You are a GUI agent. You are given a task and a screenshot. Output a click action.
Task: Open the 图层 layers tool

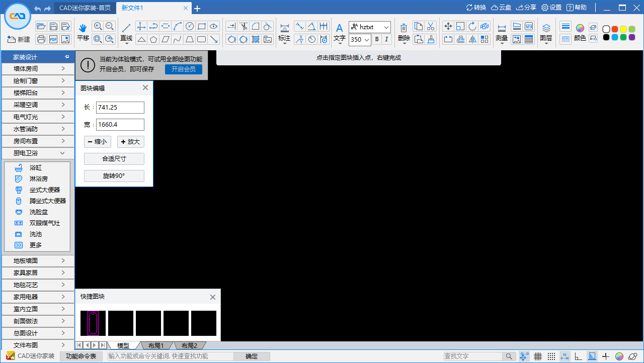(x=546, y=28)
